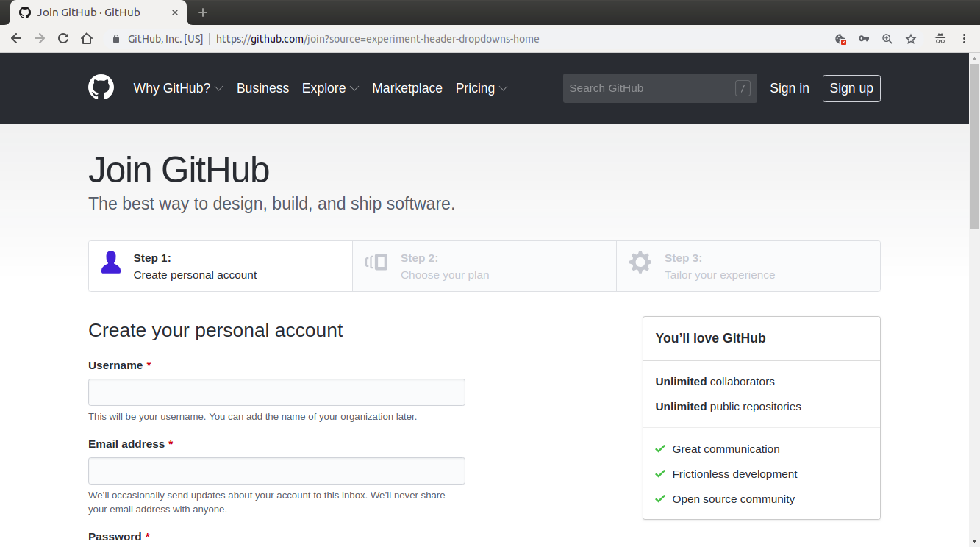Select Step 1 Create personal account

coord(221,266)
